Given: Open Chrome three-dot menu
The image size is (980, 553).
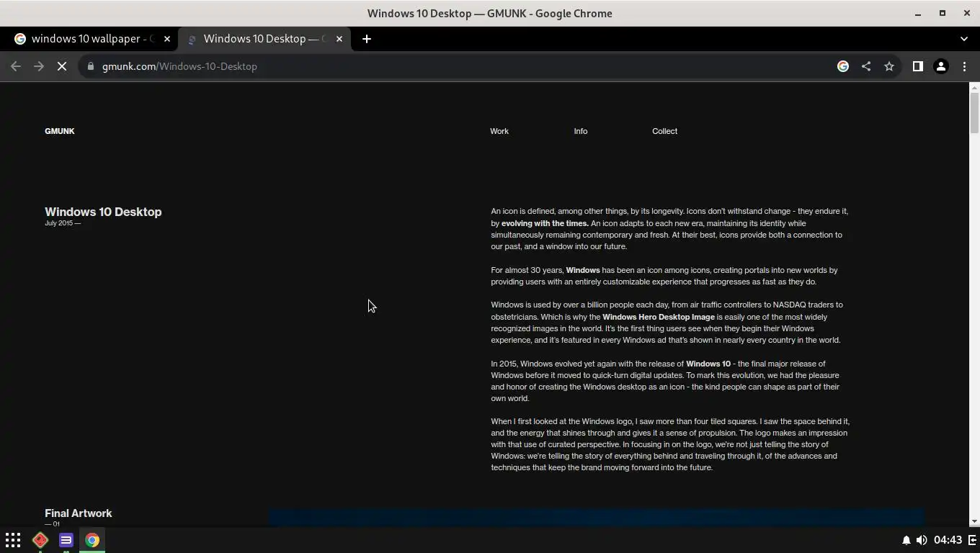Looking at the screenshot, I should (x=964, y=66).
